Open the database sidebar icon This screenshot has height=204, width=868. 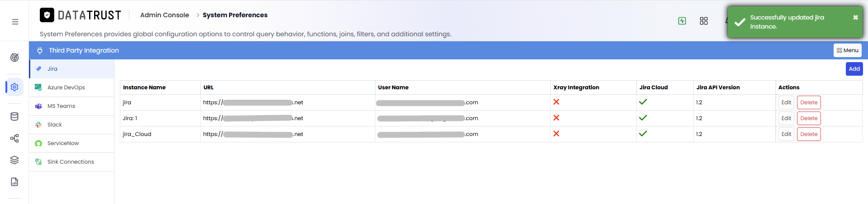pos(14,117)
